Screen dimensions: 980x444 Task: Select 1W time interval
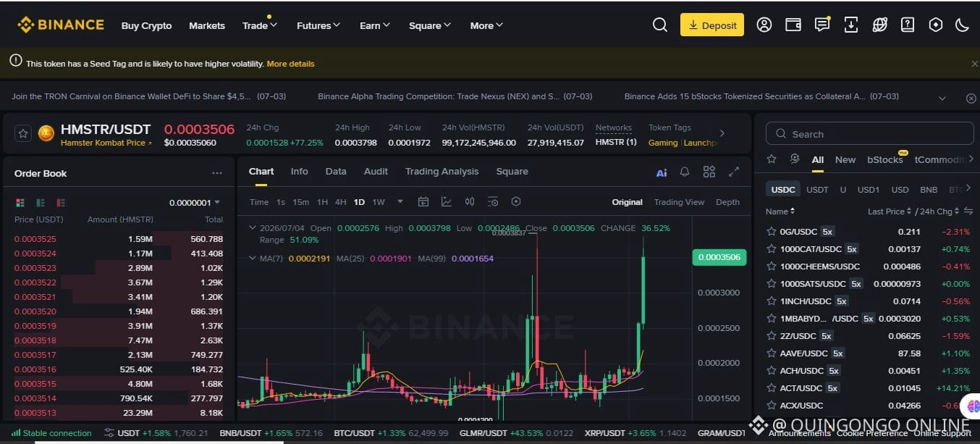[x=379, y=202]
